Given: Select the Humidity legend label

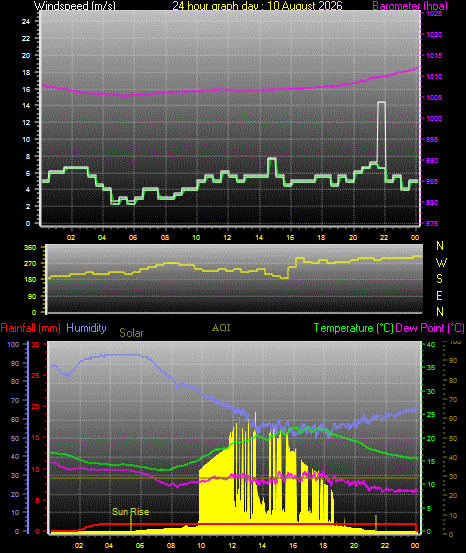Looking at the screenshot, I should 86,328.
